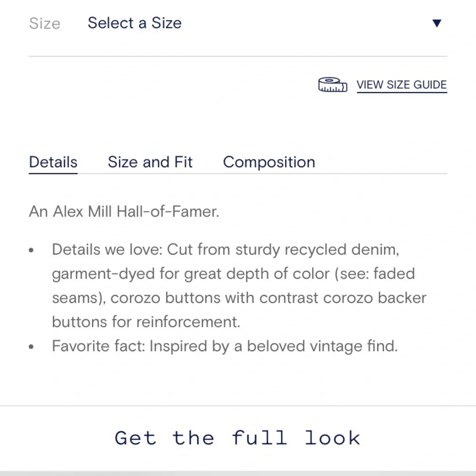Switch to the Size and Fit tab
The image size is (476, 476).
click(150, 162)
